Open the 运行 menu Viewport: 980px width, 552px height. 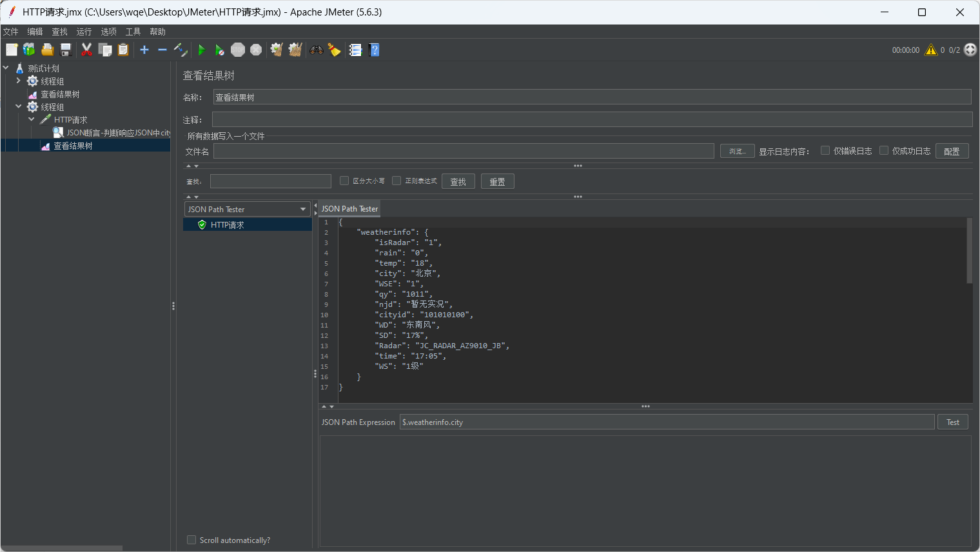pos(84,32)
